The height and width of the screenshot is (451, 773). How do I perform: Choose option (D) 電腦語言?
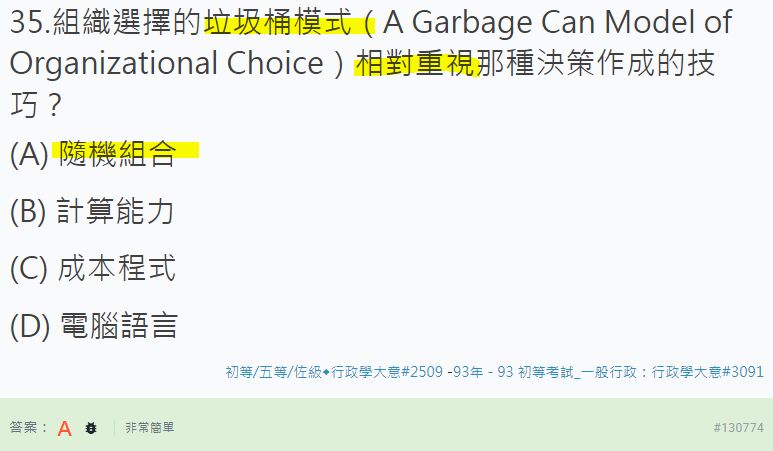117,326
